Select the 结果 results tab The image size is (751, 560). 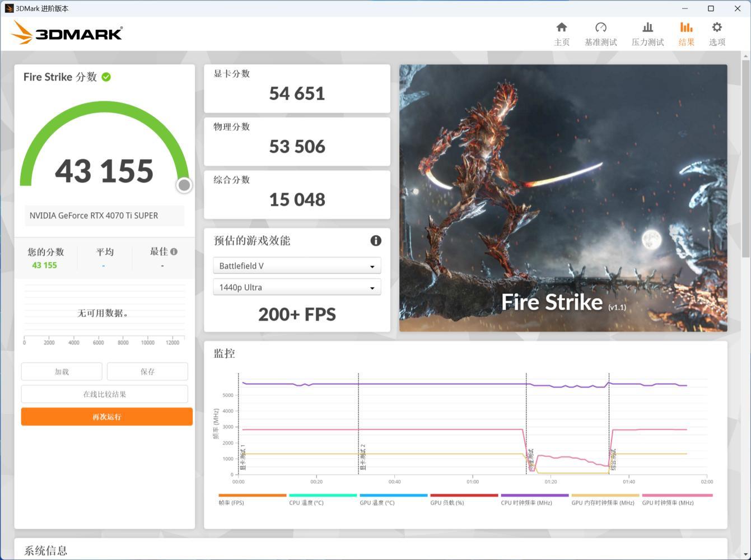(686, 34)
